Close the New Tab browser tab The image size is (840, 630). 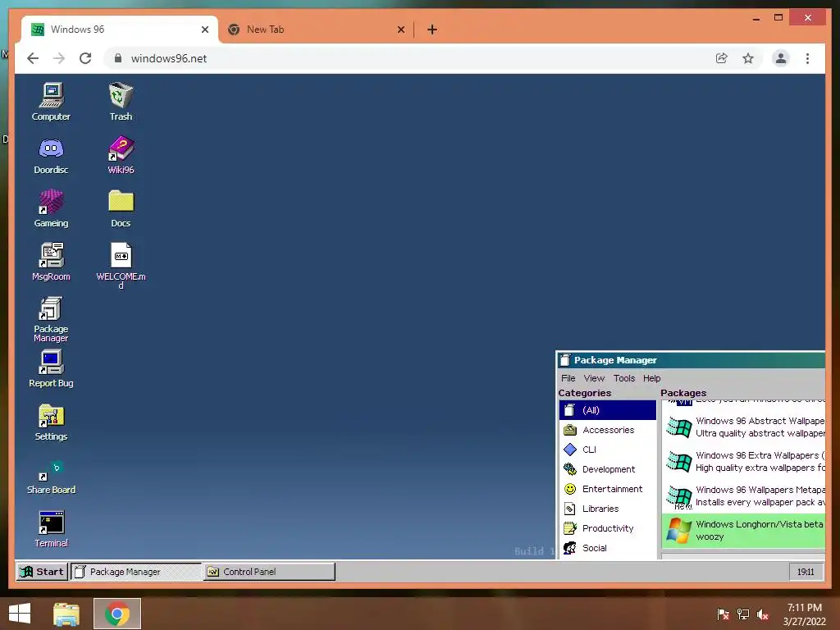pyautogui.click(x=400, y=30)
